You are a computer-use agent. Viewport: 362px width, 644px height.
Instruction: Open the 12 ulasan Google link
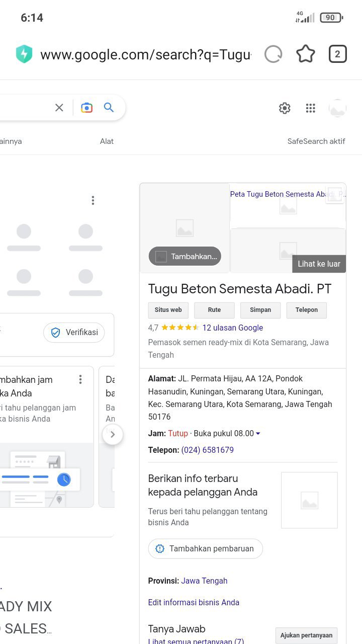tap(232, 328)
